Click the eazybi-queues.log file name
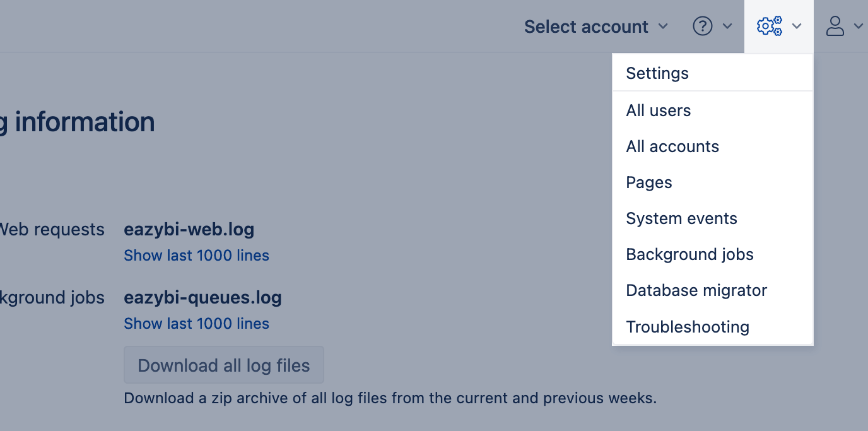This screenshot has height=431, width=868. coord(202,297)
